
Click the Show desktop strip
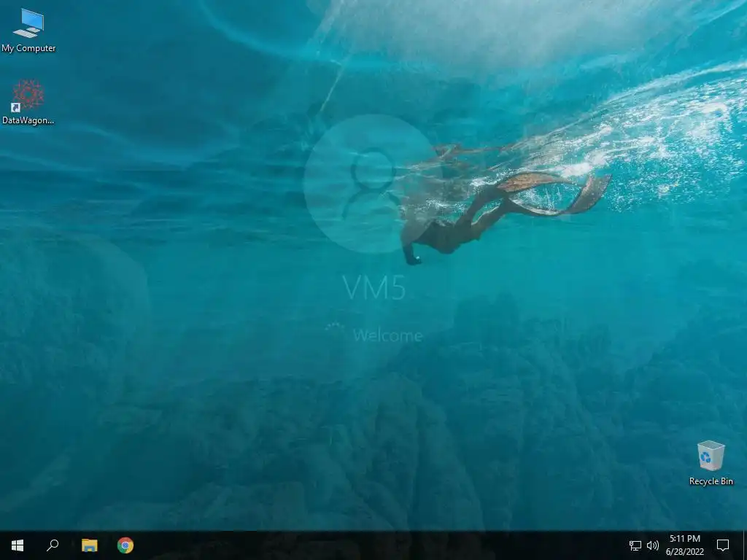tap(745, 545)
